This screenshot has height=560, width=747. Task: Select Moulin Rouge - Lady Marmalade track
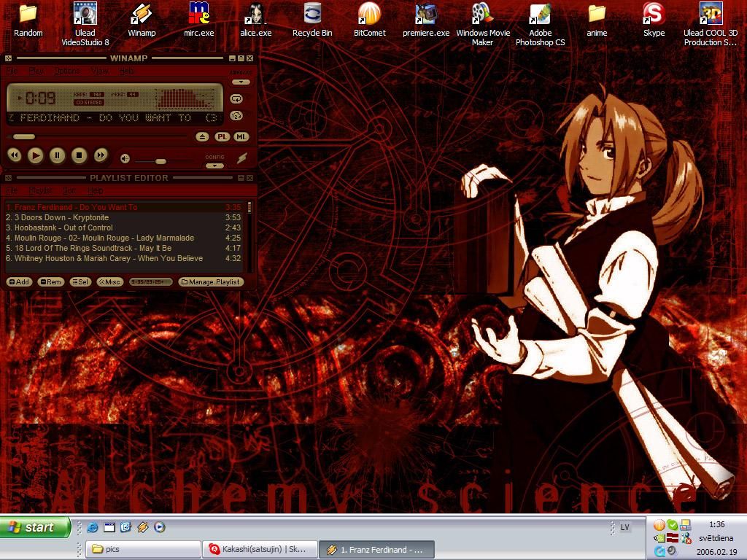[x=123, y=238]
